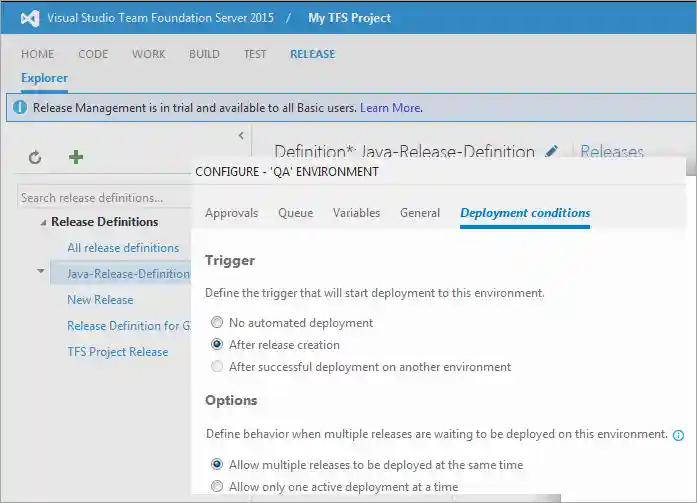
Task: Open the WORK hub
Action: 148,54
